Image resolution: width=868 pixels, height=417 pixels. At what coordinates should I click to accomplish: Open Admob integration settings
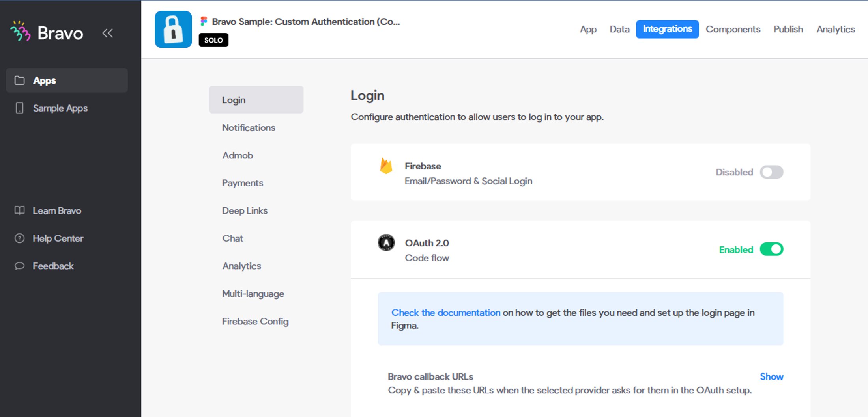click(x=238, y=155)
